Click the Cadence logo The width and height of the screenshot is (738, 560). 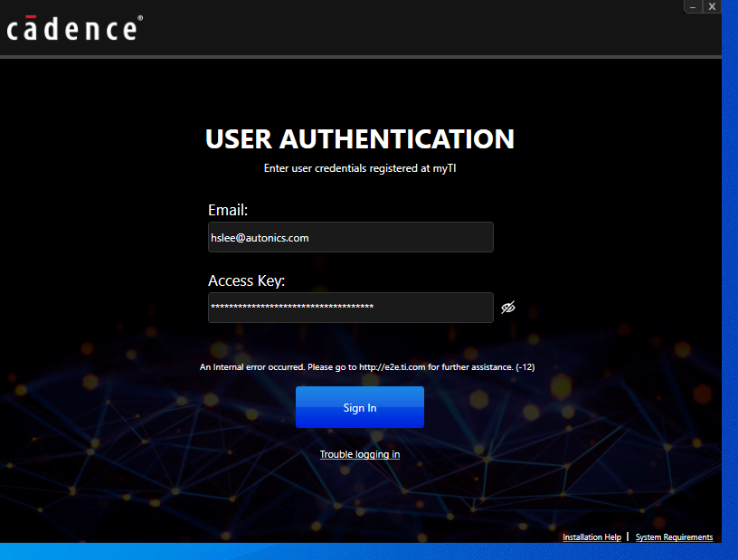click(x=74, y=28)
